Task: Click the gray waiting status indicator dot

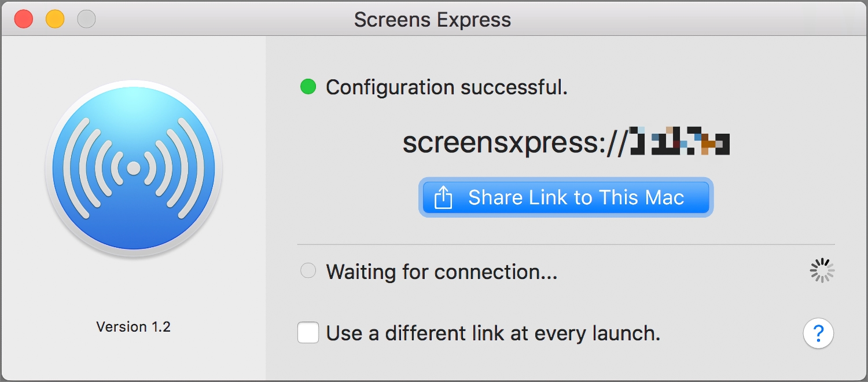Action: [308, 271]
